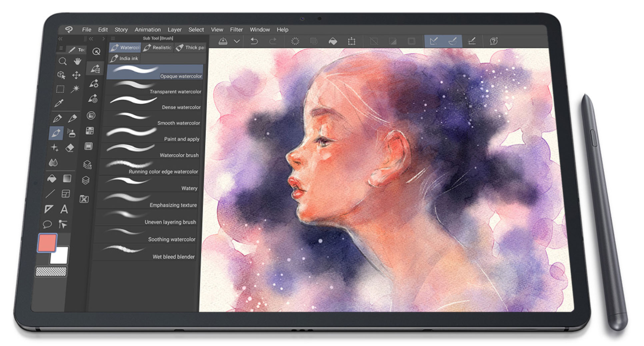Select the Correct line tool
Viewport: 644px width, 346px height.
click(x=63, y=224)
